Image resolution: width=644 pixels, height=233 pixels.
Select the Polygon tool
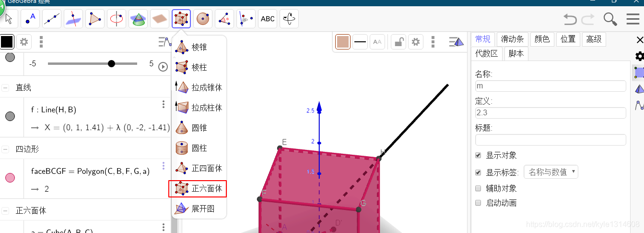click(x=95, y=19)
